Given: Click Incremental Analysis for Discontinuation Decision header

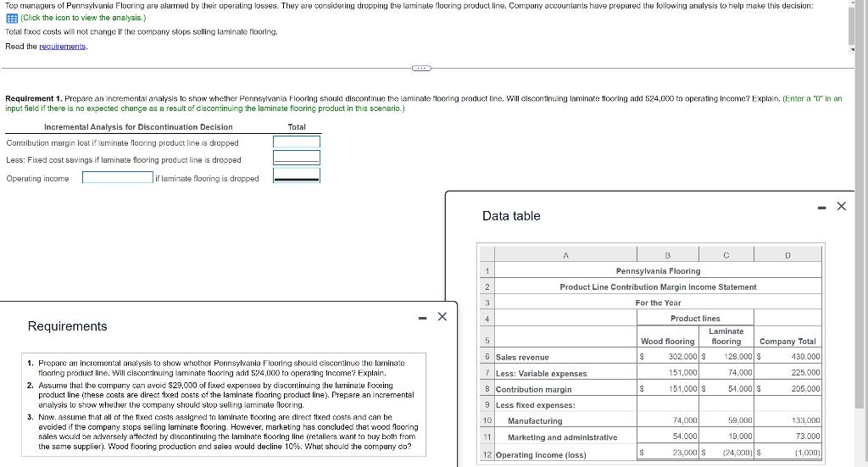Looking at the screenshot, I should [x=138, y=127].
